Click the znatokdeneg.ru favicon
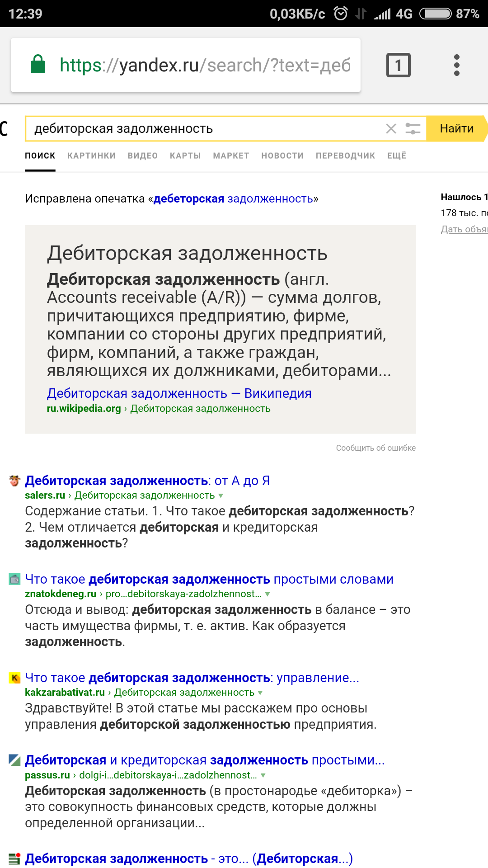 (14, 579)
